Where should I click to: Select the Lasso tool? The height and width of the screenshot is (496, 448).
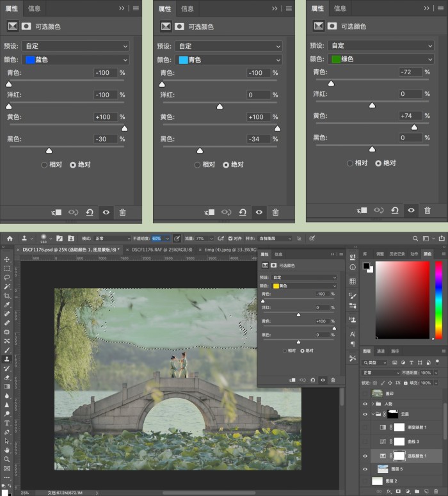pos(6,277)
